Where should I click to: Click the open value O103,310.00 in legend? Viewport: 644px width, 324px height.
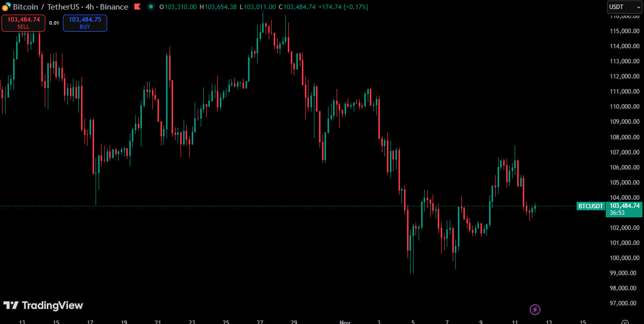tap(178, 7)
